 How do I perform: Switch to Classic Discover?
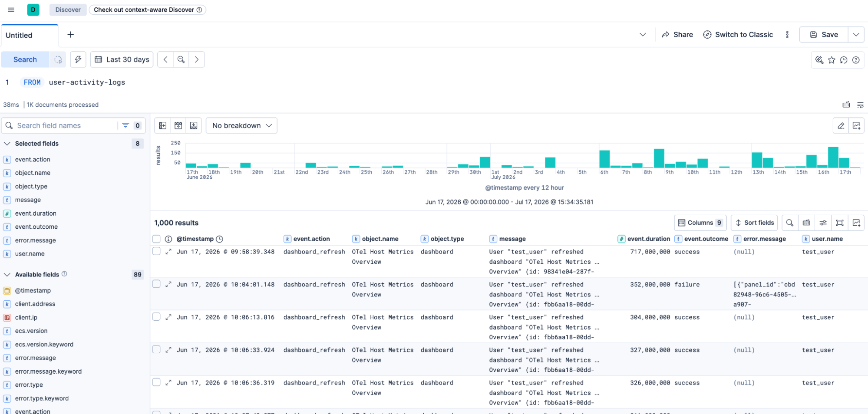coord(738,35)
